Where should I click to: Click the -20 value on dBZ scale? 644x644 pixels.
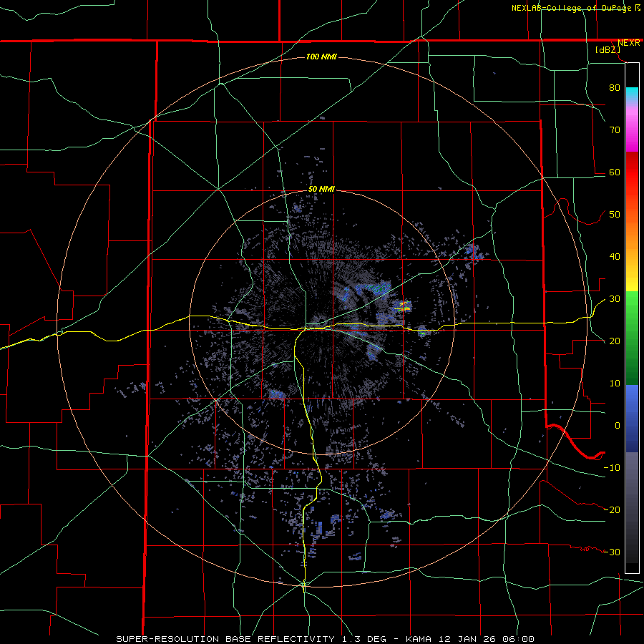click(x=612, y=510)
